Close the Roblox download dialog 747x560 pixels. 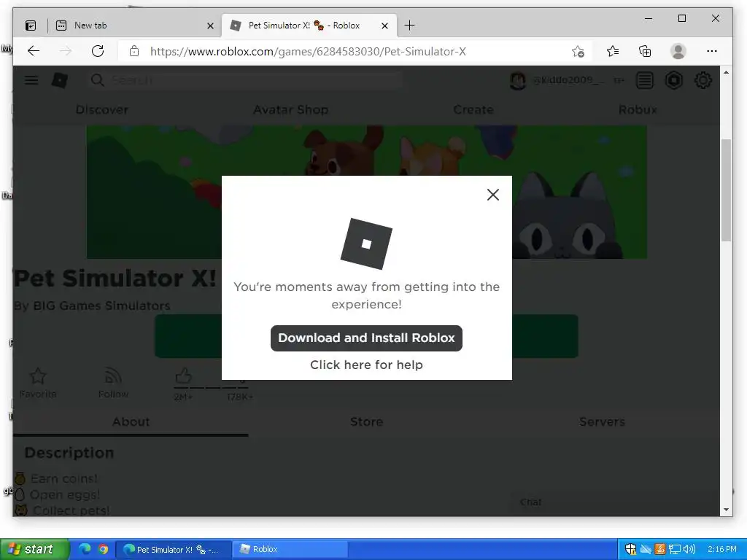(x=493, y=195)
